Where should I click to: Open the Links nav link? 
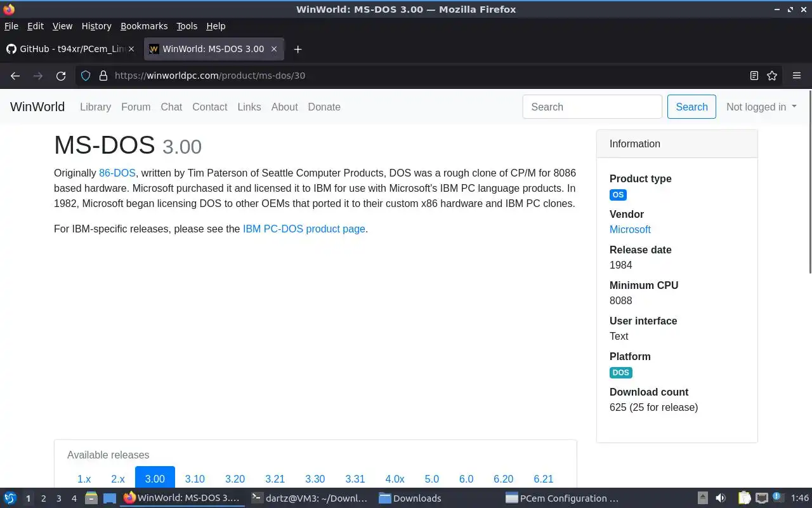pos(249,107)
